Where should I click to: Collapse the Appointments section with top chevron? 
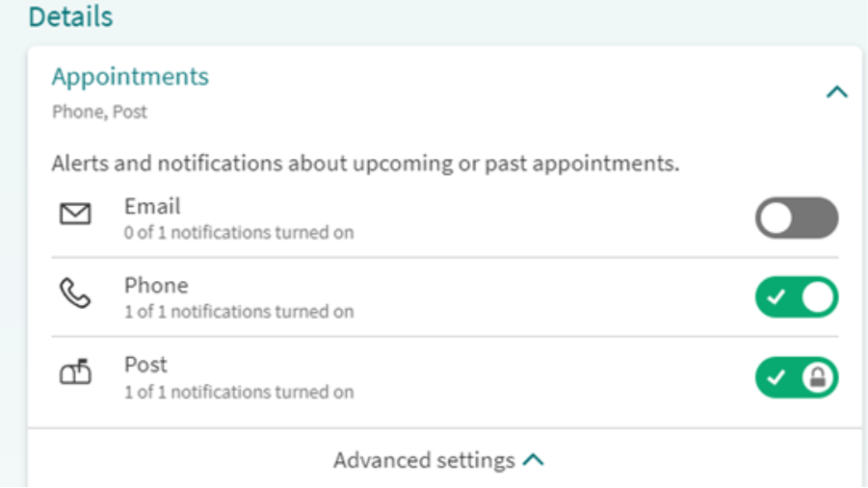coord(837,91)
